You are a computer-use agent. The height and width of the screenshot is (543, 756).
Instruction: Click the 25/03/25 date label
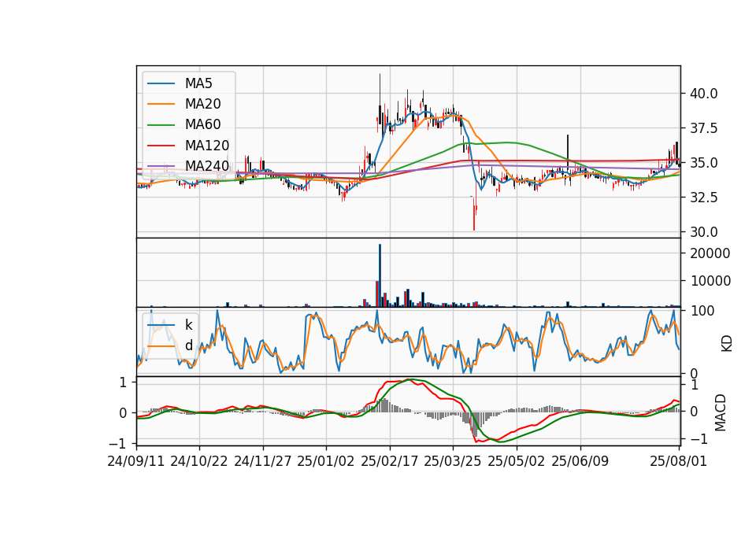453,461
